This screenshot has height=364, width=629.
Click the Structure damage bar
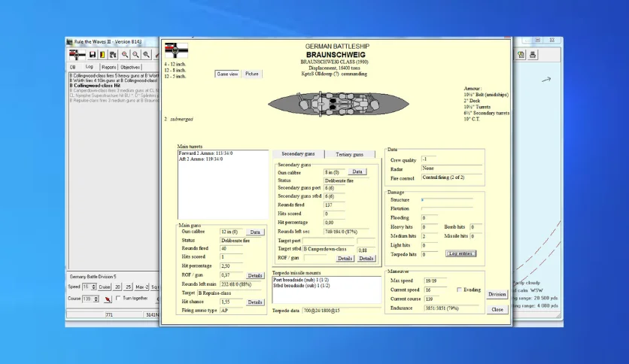click(447, 199)
